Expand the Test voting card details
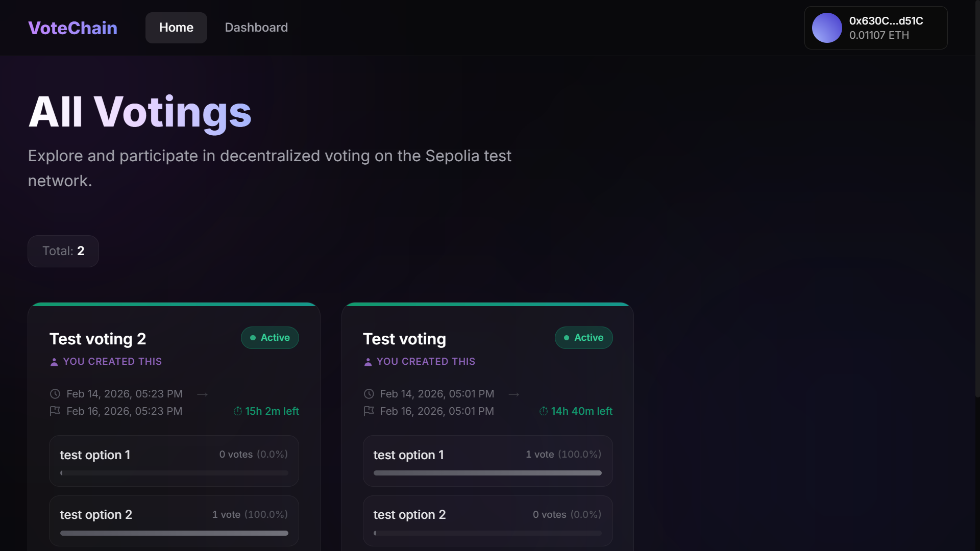 tap(404, 338)
